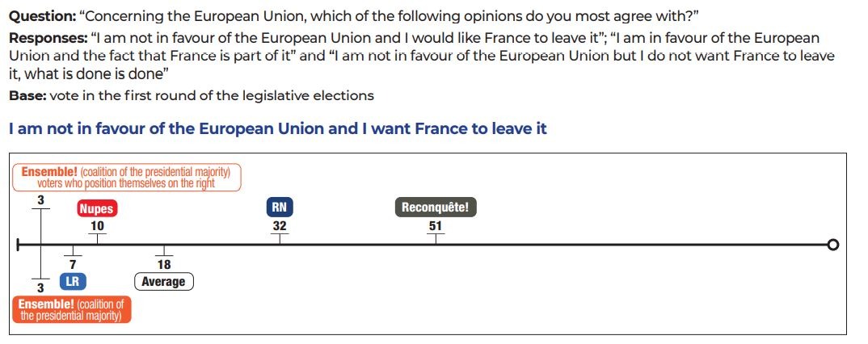
Task: Click the bold "Base:" label
Action: 27,95
